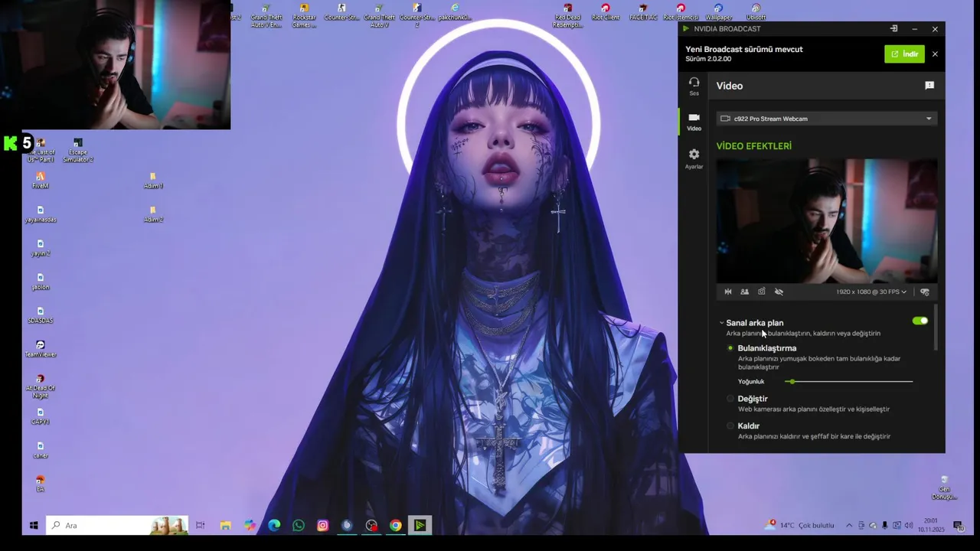
Task: Download the update with the İndir button
Action: tap(904, 54)
